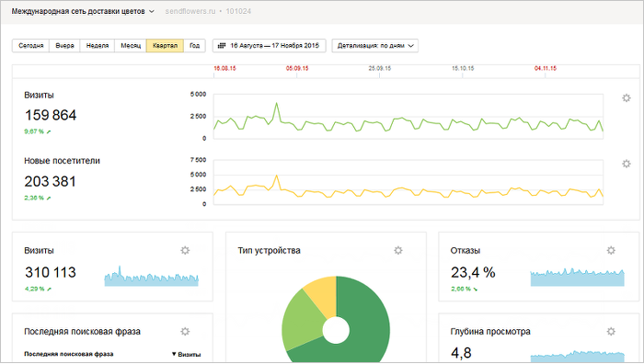Viewport: 644px width, 364px height.
Task: Switch period to Неделя
Action: coord(98,46)
